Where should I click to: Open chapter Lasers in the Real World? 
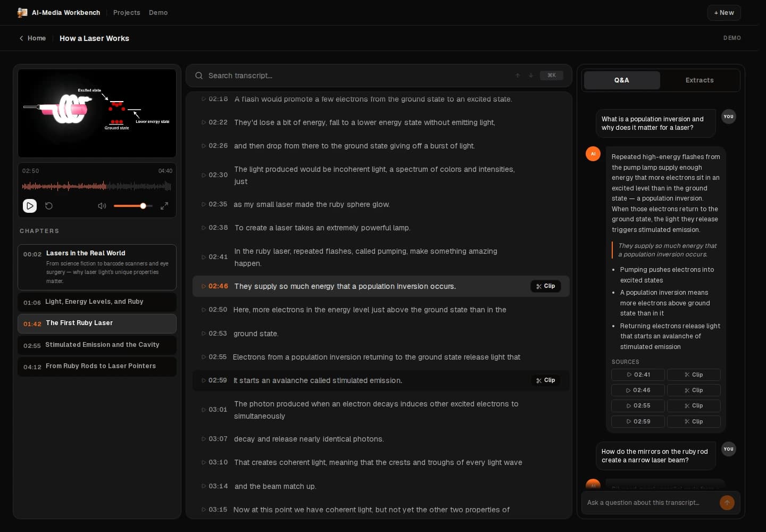coord(97,267)
